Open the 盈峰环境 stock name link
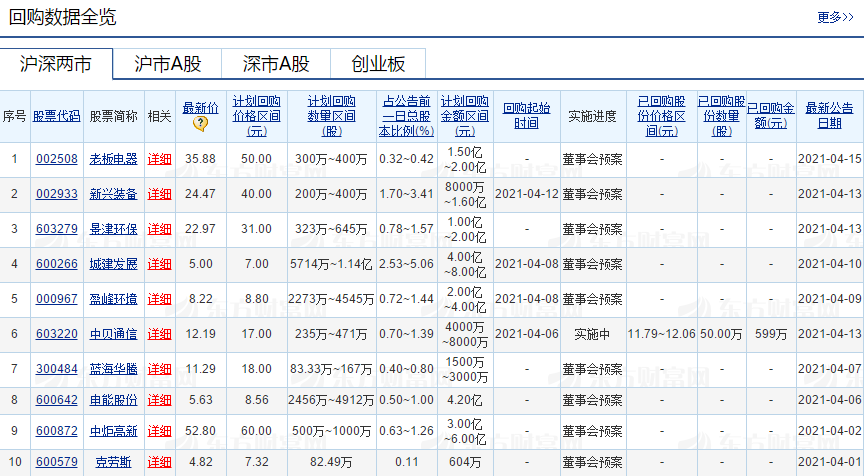The width and height of the screenshot is (866, 476). pos(113,299)
